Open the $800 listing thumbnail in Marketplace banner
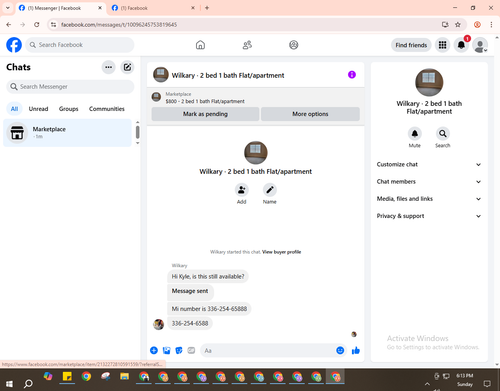500x391 pixels. point(156,97)
